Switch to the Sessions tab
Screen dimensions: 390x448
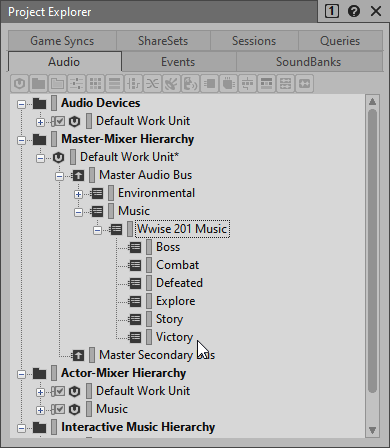pos(254,41)
